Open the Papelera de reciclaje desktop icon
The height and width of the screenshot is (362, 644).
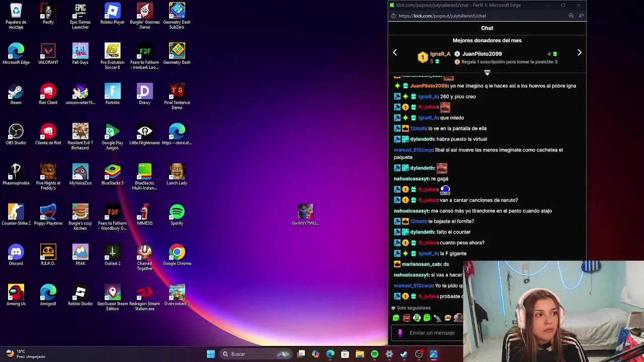(x=16, y=16)
